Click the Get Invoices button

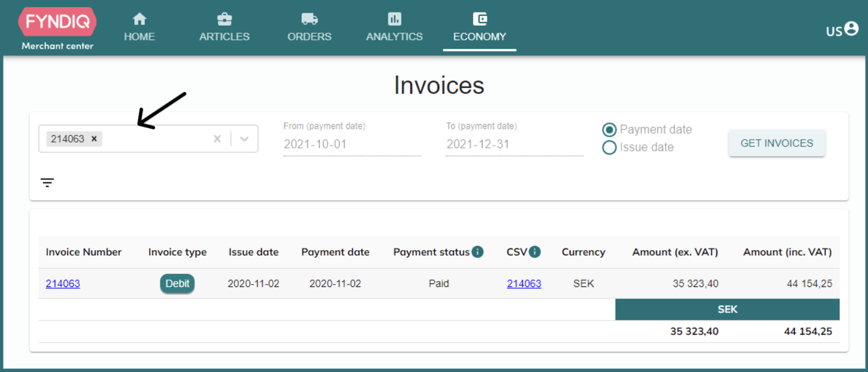(x=777, y=143)
